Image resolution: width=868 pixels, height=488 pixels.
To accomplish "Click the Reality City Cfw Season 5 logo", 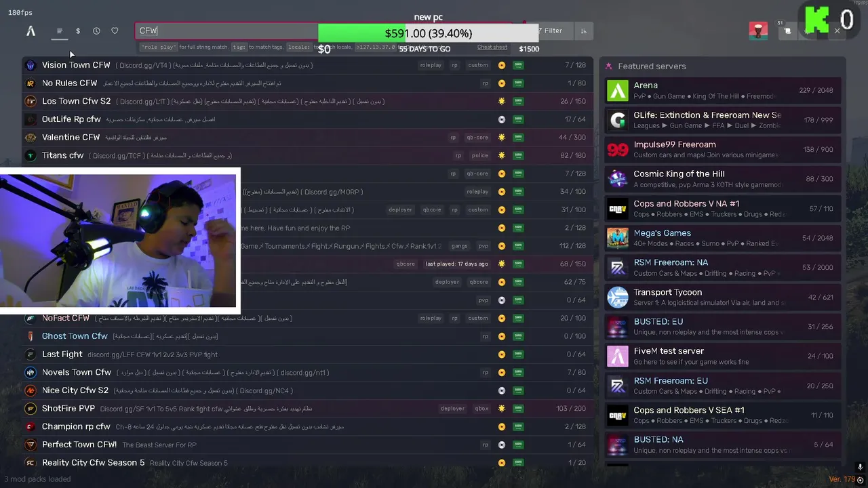I will [x=31, y=463].
